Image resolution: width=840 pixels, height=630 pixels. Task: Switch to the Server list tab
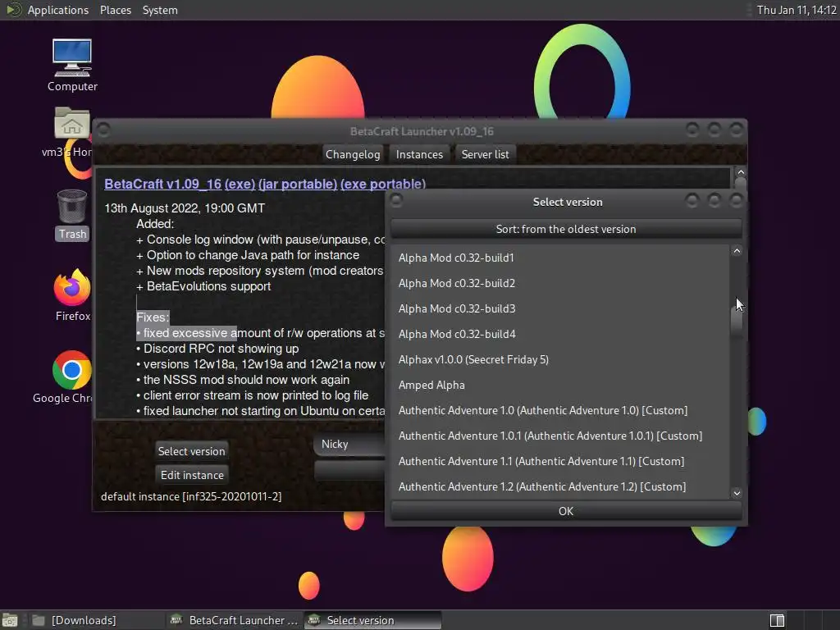(486, 154)
